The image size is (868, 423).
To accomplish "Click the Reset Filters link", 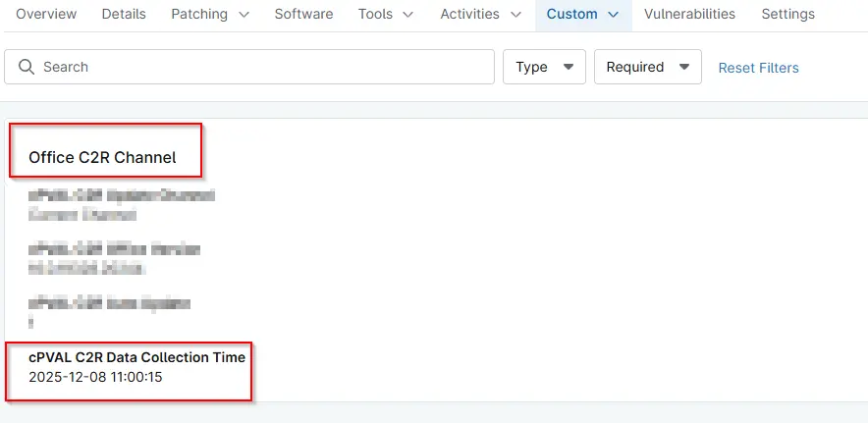I will pos(758,68).
